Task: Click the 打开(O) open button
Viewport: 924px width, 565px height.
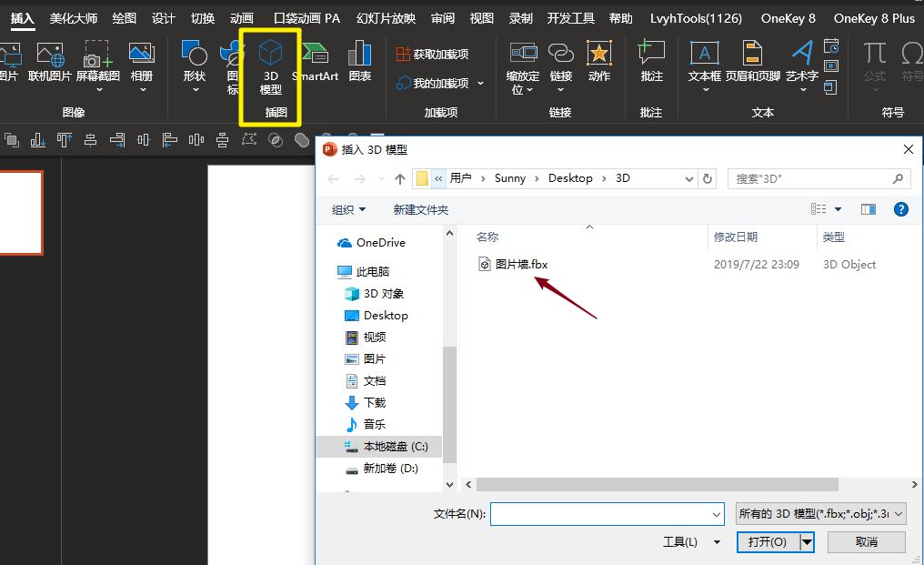Action: 768,541
